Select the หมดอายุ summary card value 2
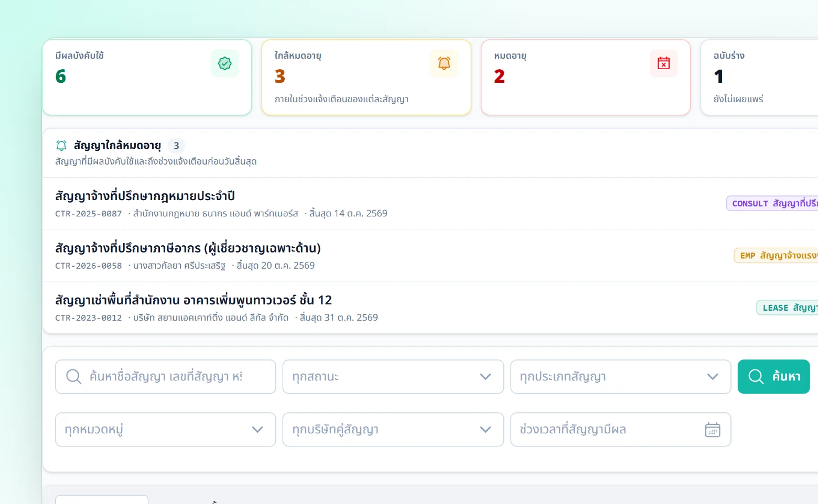Screen dimensions: 818x504 click(x=499, y=76)
